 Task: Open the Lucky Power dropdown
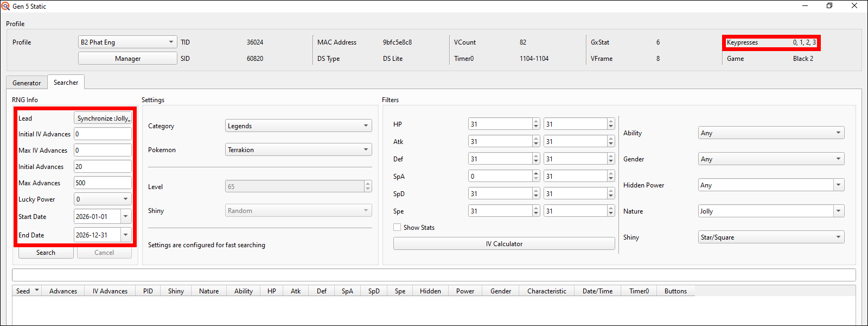pos(103,199)
